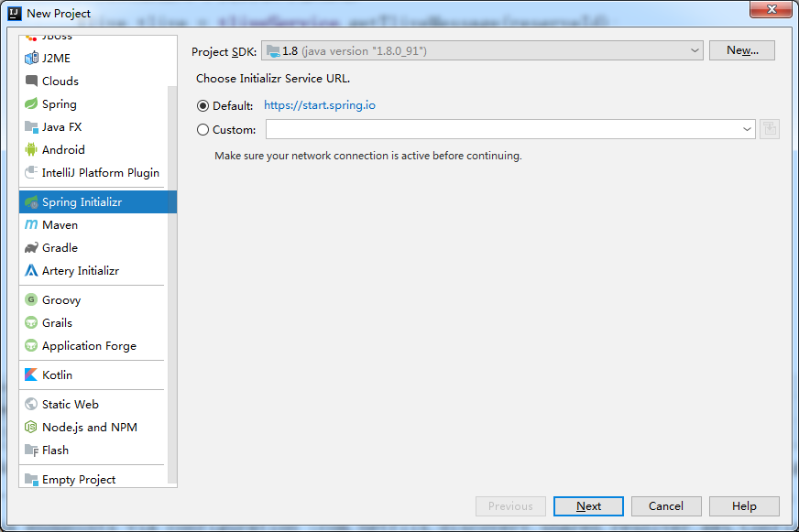Select the Node.js and NPM icon
The width and height of the screenshot is (799, 532).
click(31, 427)
